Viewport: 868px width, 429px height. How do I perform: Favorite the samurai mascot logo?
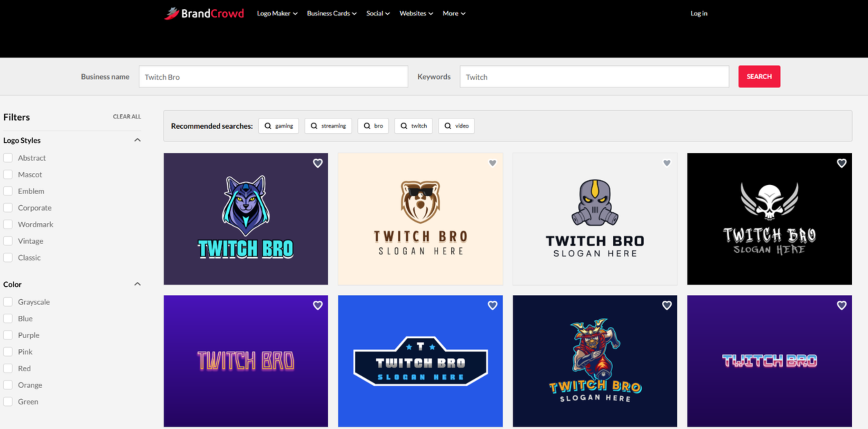tap(666, 305)
